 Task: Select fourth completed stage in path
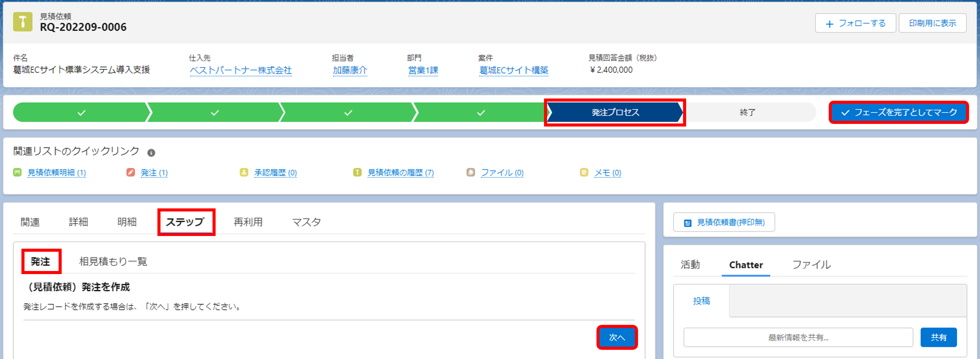pyautogui.click(x=481, y=113)
